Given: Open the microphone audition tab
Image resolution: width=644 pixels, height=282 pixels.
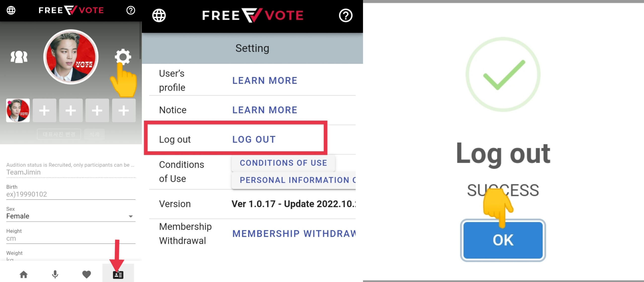Looking at the screenshot, I should tap(55, 274).
